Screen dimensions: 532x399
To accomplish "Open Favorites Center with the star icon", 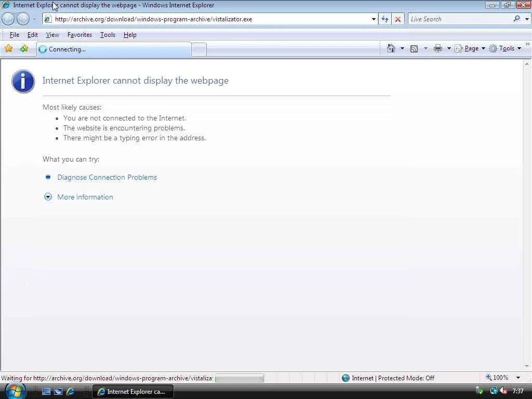I will 8,49.
